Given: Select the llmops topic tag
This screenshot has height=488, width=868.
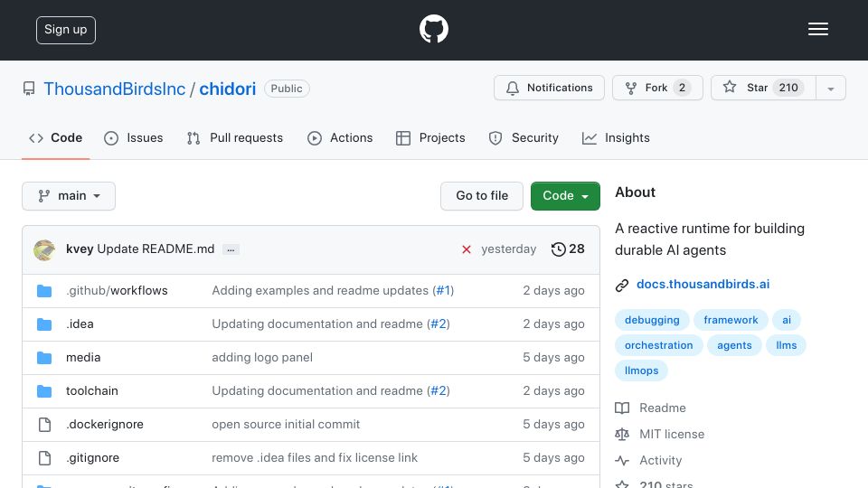Looking at the screenshot, I should click(x=642, y=371).
